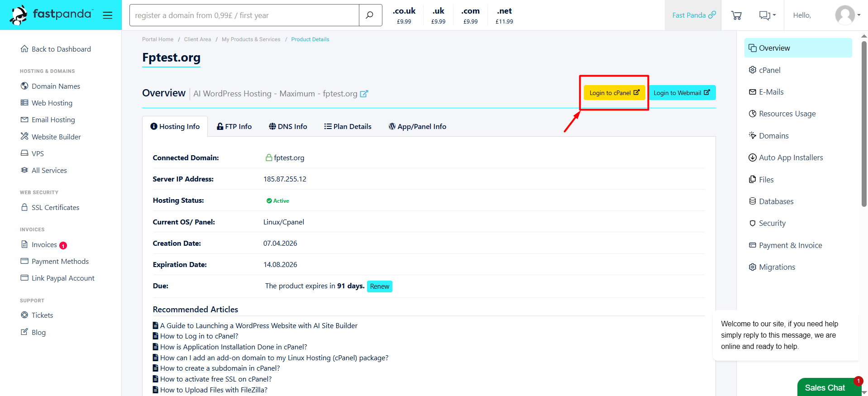Open Overview in right panel

pyautogui.click(x=798, y=48)
